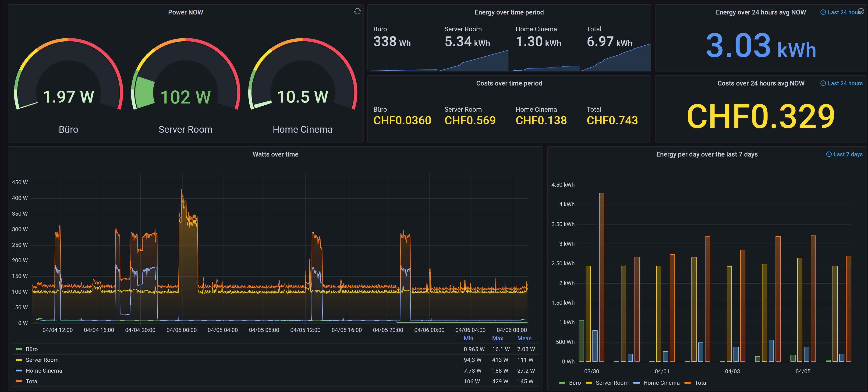Click the orange Total color swatch in Watts legend
This screenshot has height=392, width=868.
19,381
